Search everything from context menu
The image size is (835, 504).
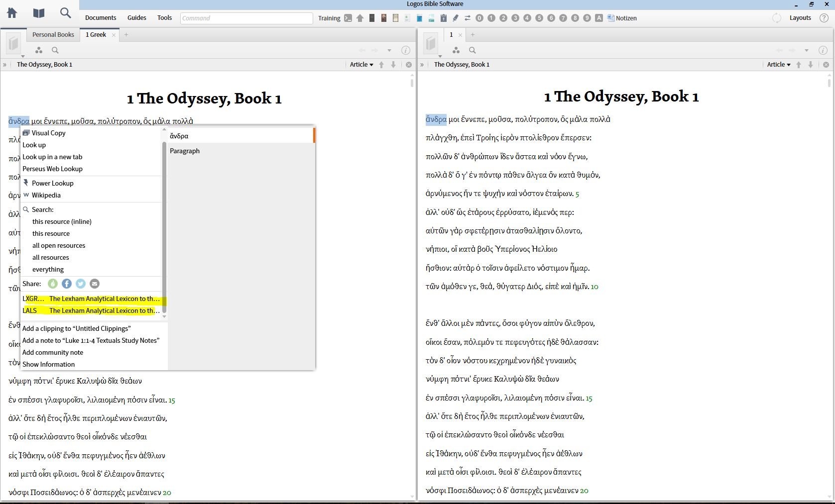[48, 269]
